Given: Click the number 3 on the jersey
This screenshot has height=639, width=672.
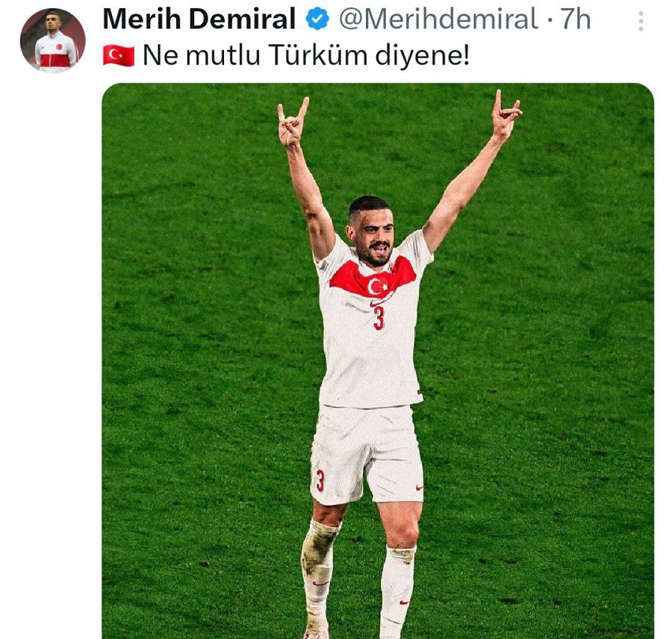Looking at the screenshot, I should click(x=379, y=318).
